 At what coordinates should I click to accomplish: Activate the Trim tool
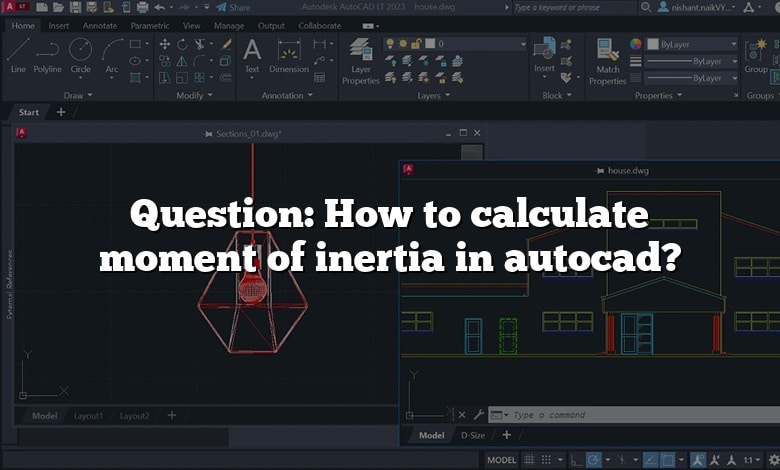tap(199, 44)
